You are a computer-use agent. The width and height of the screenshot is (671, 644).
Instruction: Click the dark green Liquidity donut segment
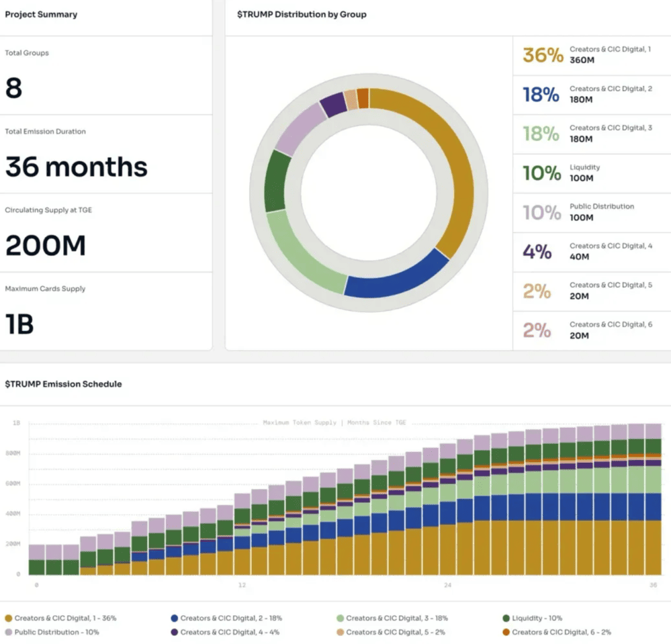(275, 181)
